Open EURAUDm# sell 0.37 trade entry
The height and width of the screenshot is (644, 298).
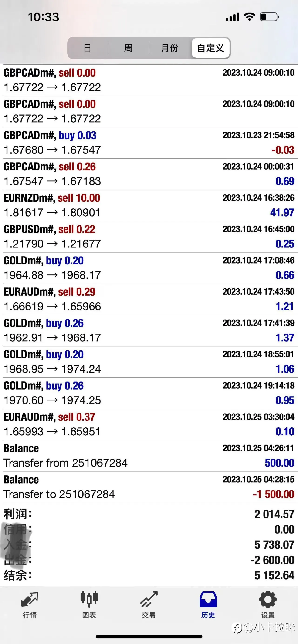[x=149, y=424]
